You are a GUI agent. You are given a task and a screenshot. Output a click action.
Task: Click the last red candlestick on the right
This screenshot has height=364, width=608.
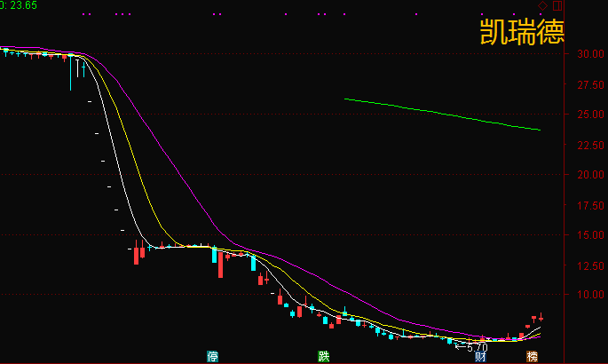pyautogui.click(x=541, y=317)
